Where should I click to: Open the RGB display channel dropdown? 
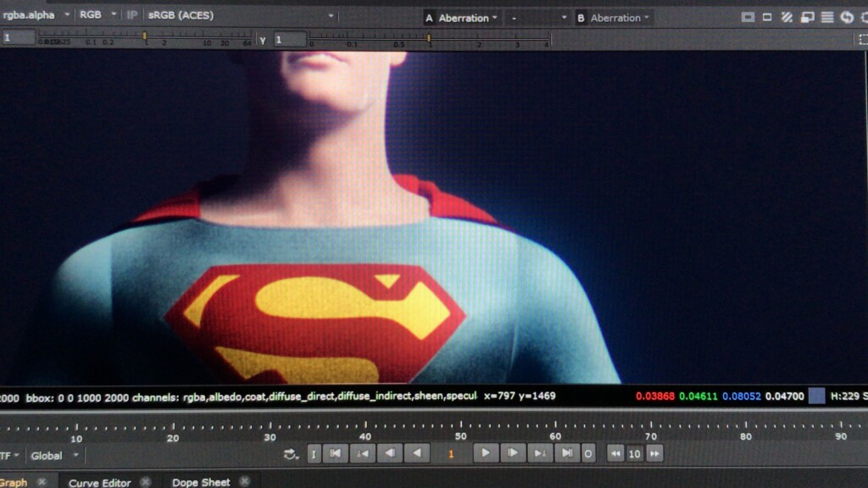coord(97,15)
